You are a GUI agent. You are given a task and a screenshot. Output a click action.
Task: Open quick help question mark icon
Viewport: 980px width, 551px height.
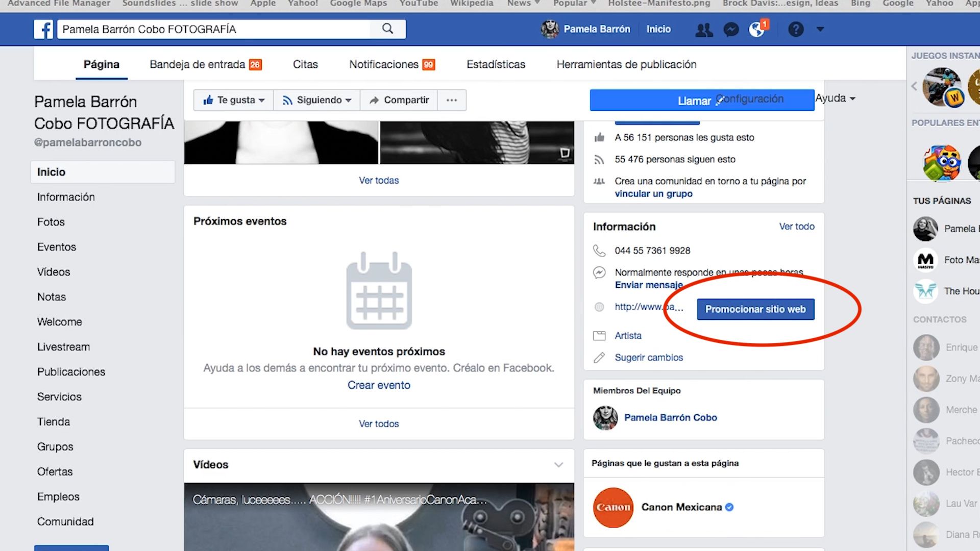(x=796, y=29)
